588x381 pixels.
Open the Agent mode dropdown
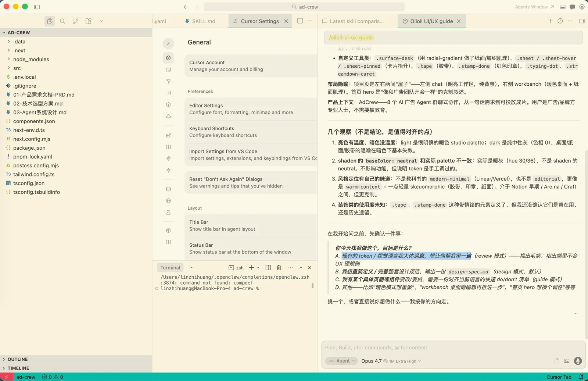(x=342, y=361)
